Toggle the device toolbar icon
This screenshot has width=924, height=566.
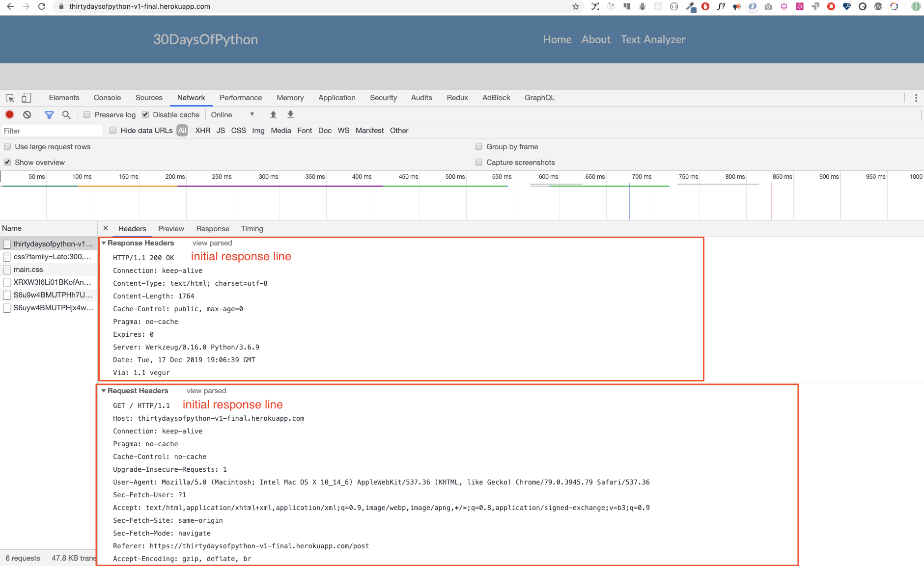27,98
